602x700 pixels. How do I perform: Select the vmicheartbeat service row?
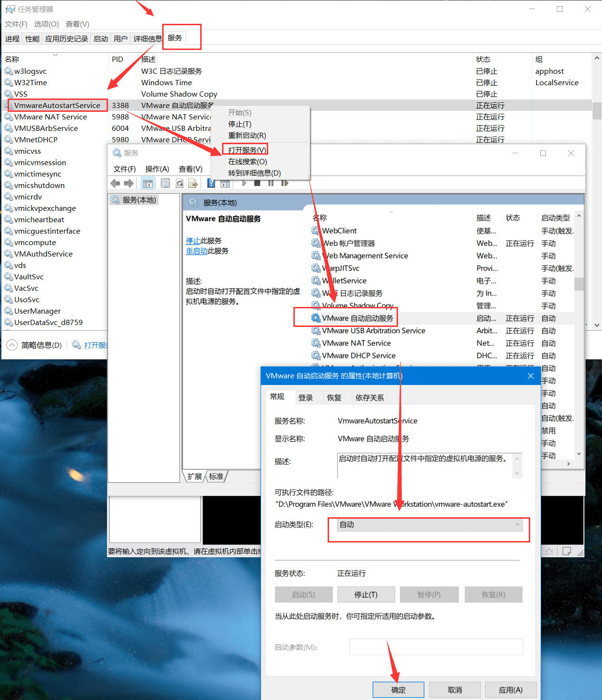point(55,219)
